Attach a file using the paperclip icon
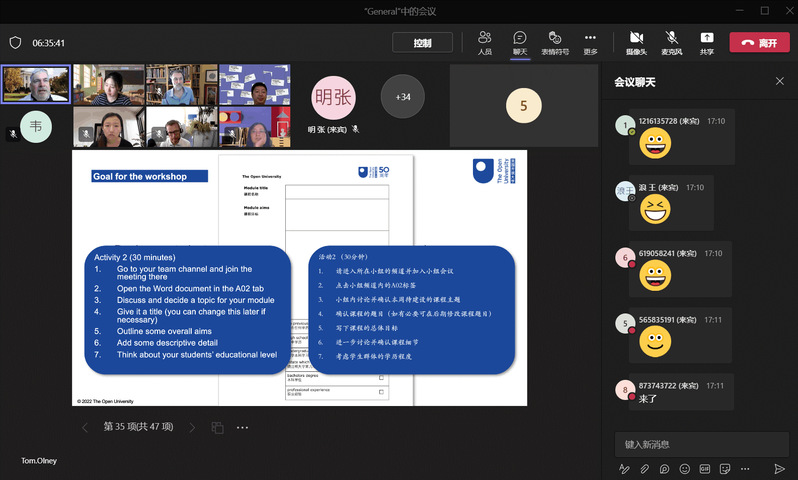The height and width of the screenshot is (480, 798). click(645, 468)
